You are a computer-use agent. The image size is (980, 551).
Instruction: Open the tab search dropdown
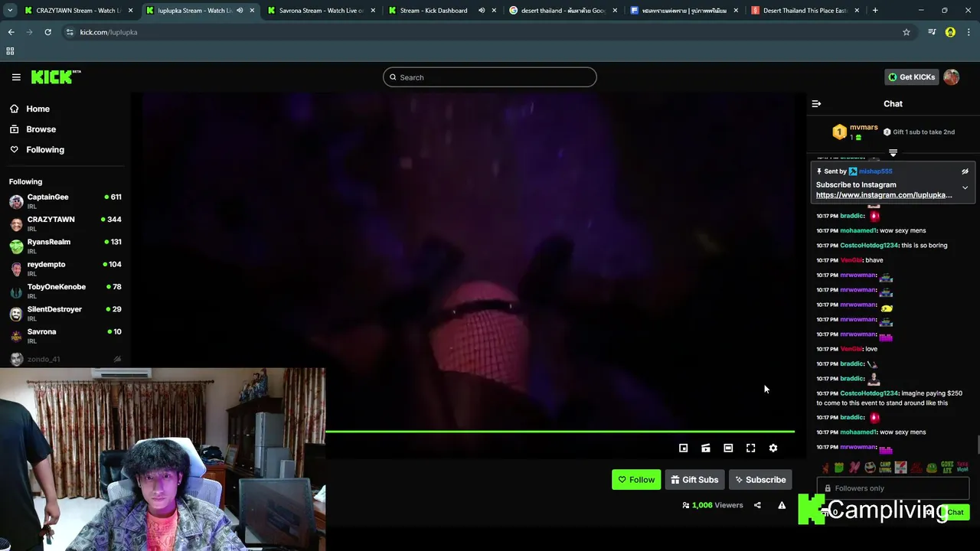click(9, 11)
